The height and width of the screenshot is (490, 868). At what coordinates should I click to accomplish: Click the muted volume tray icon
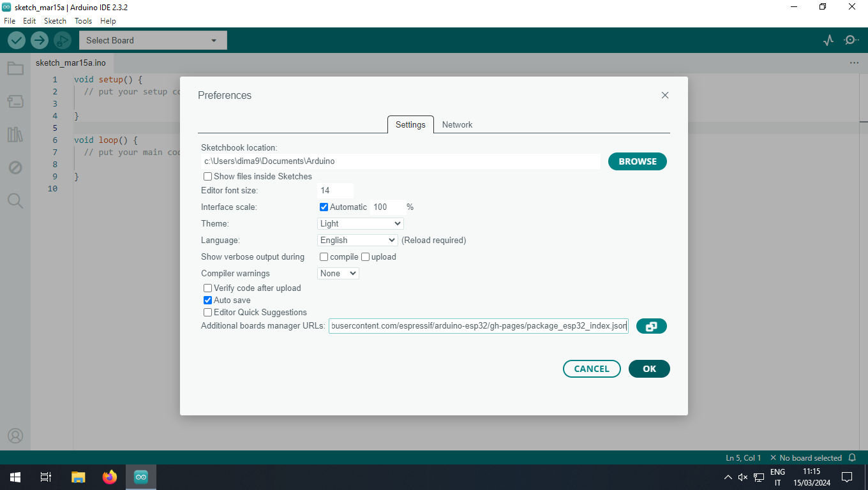tap(743, 477)
